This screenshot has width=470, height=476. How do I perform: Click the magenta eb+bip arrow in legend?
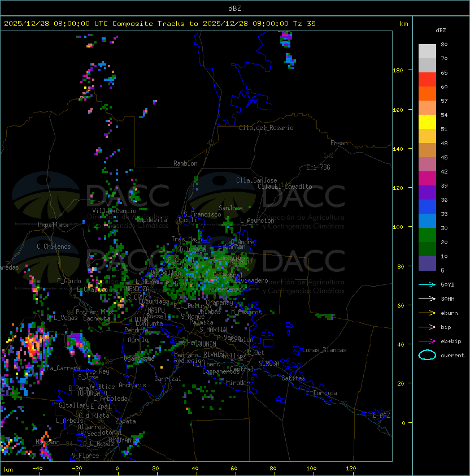427,341
